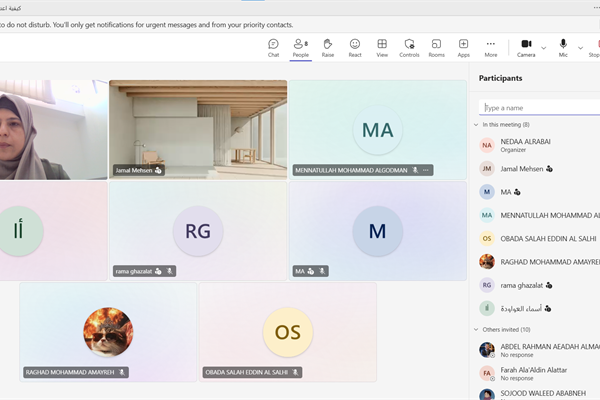Click the Jamal Mehsen name label on tile
Viewport: 600px width, 400px height.
134,170
